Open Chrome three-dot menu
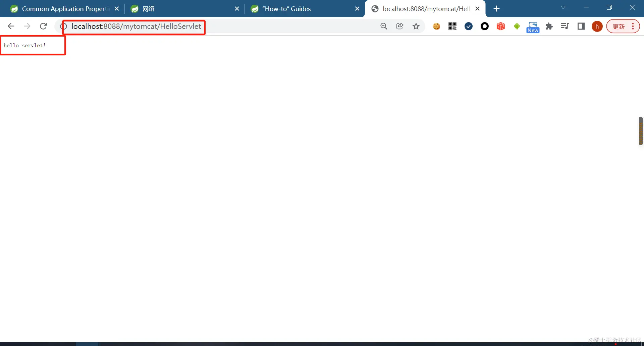The width and height of the screenshot is (644, 346). (633, 26)
